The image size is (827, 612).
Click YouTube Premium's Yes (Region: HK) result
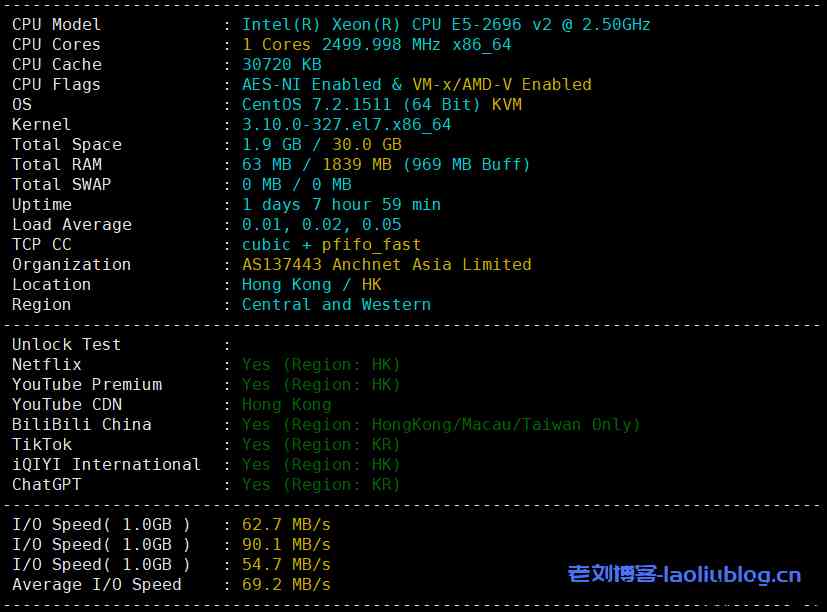(x=321, y=386)
